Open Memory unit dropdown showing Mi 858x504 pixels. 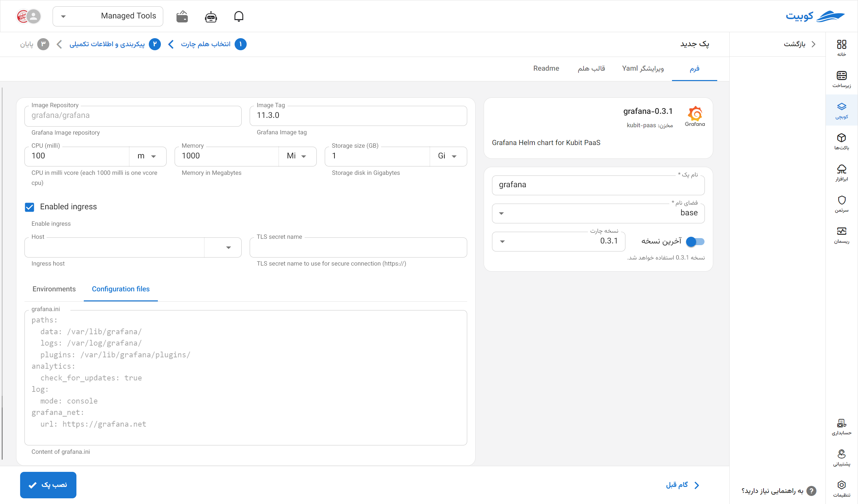pyautogui.click(x=297, y=156)
